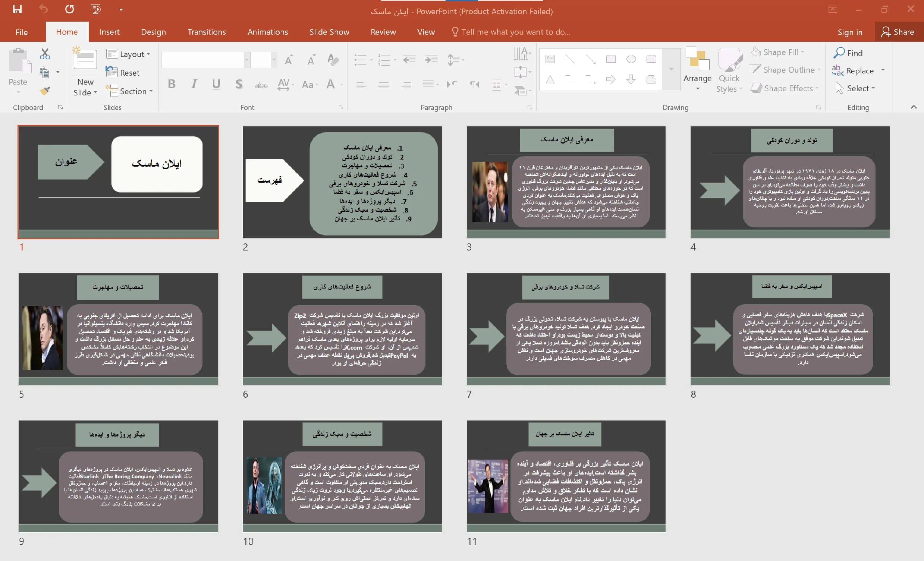Click the Text Direction icon
The image size is (924, 561).
click(x=523, y=54)
